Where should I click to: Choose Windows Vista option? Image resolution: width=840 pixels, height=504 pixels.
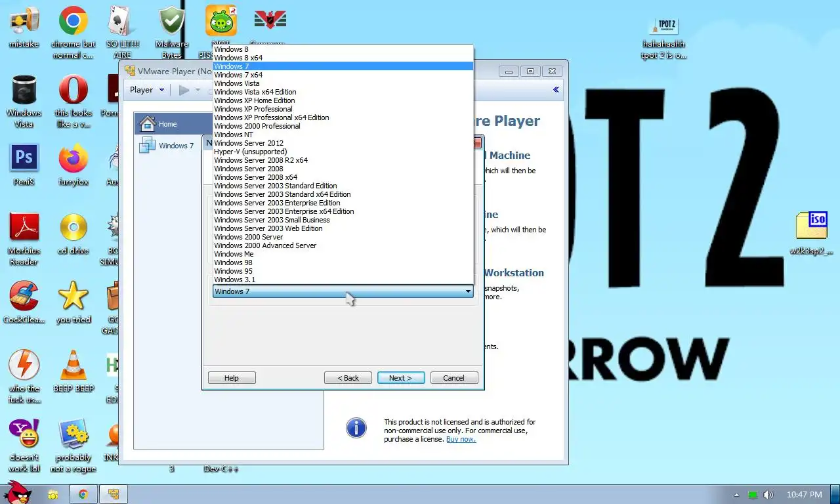pos(343,83)
